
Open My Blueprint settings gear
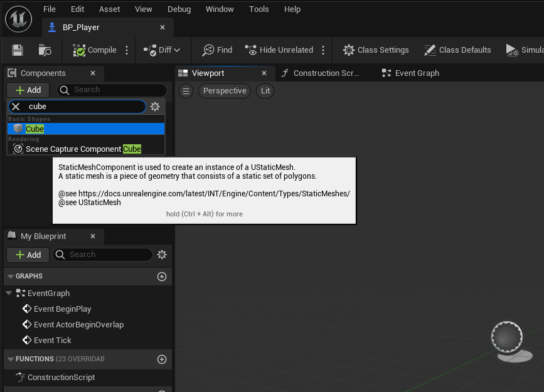[162, 255]
